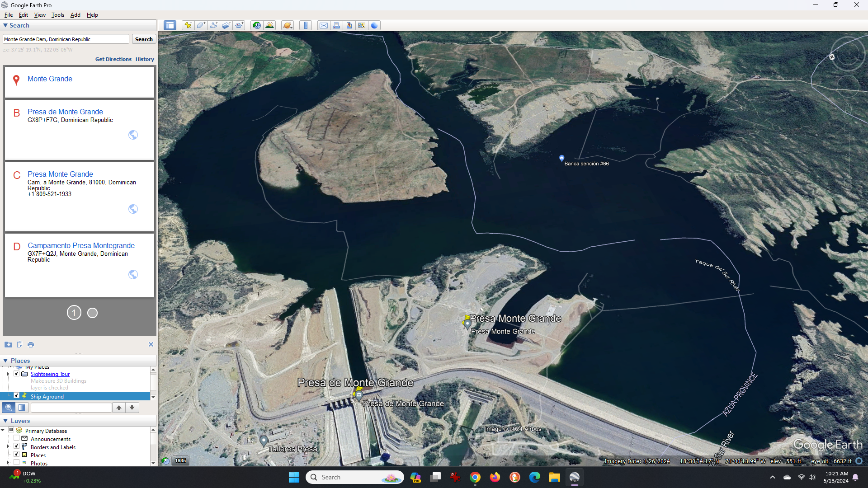Screen dimensions: 868x488
Task: Move selected place down with arrow
Action: (x=132, y=408)
